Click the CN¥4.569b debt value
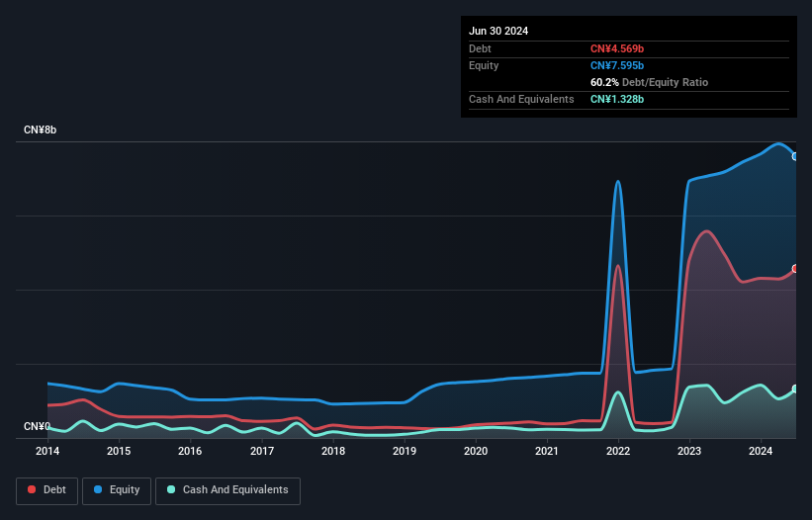The image size is (812, 520). (617, 48)
